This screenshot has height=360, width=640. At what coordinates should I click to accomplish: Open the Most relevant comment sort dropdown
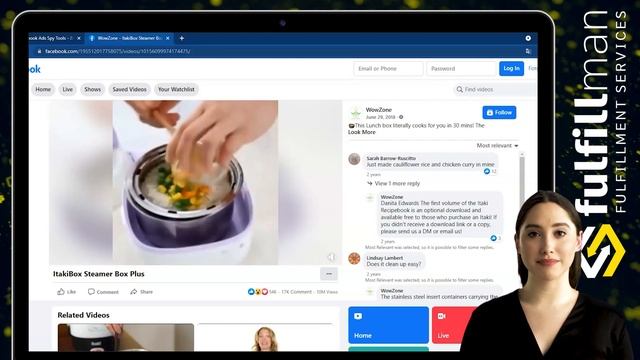click(x=498, y=146)
